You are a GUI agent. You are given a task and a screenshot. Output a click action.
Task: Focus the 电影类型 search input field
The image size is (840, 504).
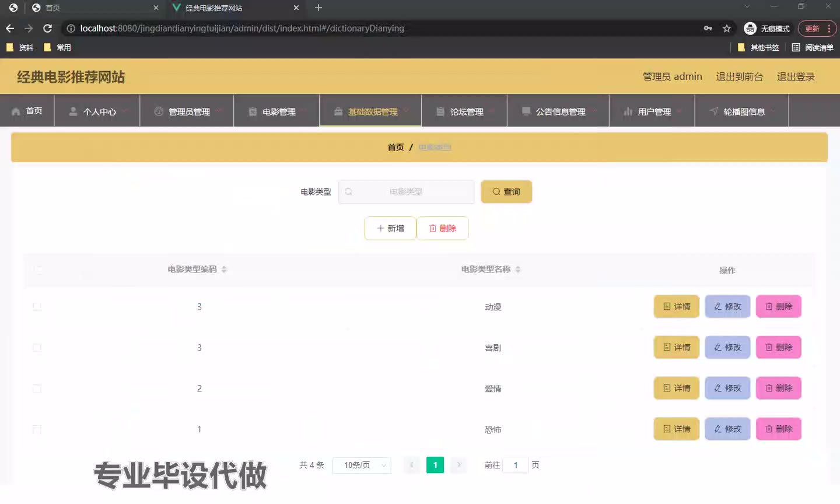coord(407,191)
